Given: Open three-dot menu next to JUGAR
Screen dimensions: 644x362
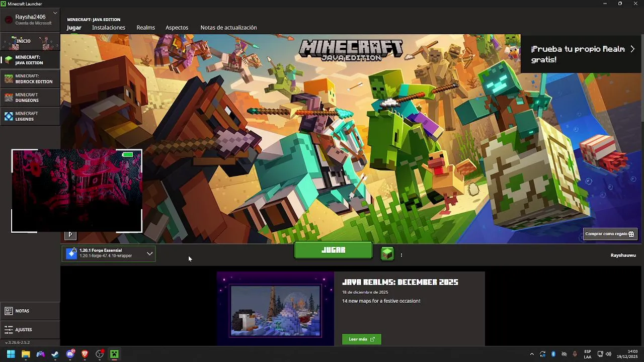Looking at the screenshot, I should (401, 255).
